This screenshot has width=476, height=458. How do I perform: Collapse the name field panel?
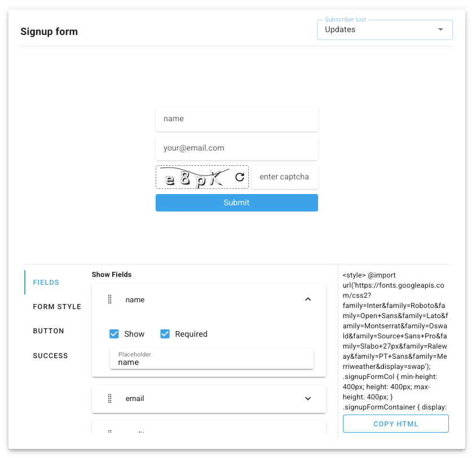coord(308,300)
